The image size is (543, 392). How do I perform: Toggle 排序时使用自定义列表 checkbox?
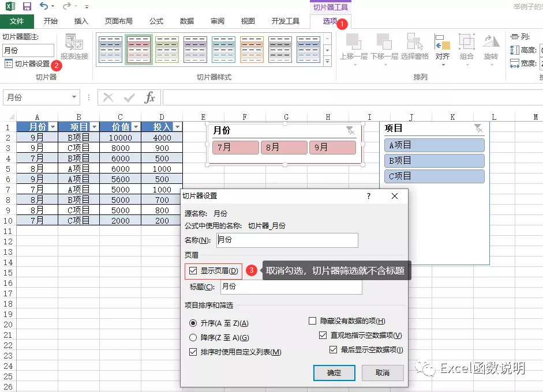coord(193,352)
